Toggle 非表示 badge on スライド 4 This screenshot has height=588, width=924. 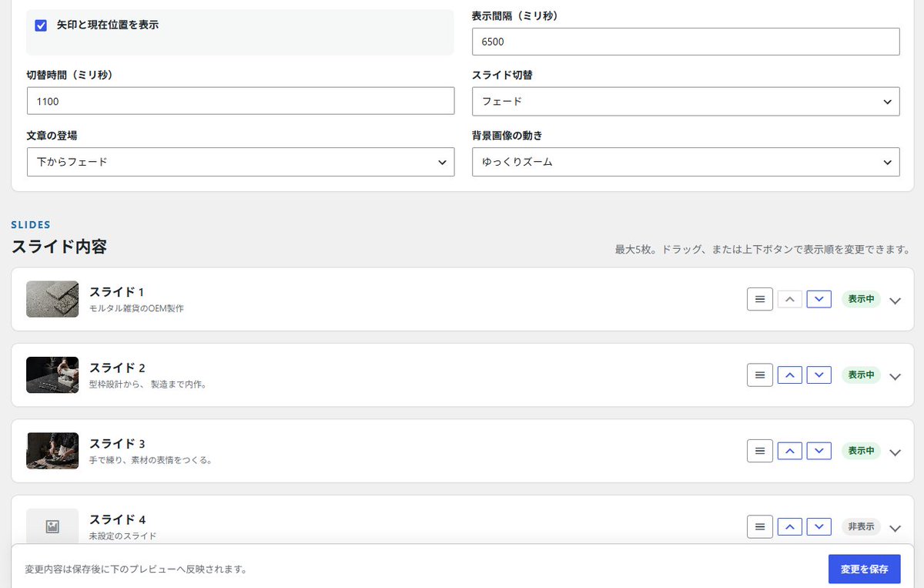tap(861, 526)
